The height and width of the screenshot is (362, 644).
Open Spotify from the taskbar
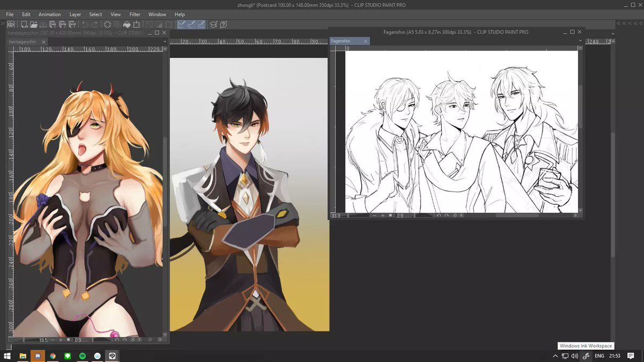click(x=82, y=356)
